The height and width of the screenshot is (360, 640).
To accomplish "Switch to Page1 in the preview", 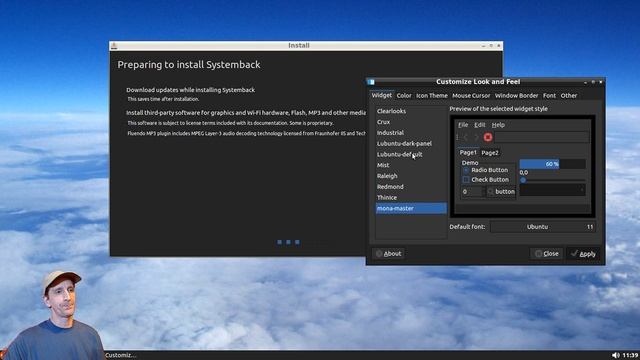I will coord(468,152).
